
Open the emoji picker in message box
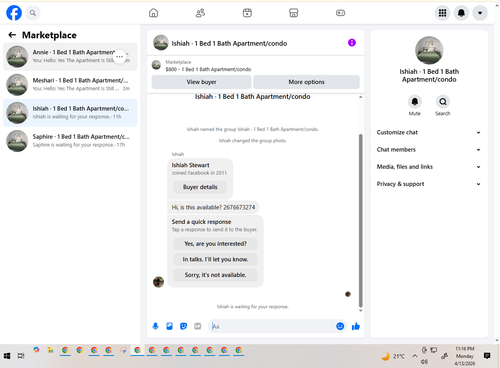pyautogui.click(x=340, y=326)
